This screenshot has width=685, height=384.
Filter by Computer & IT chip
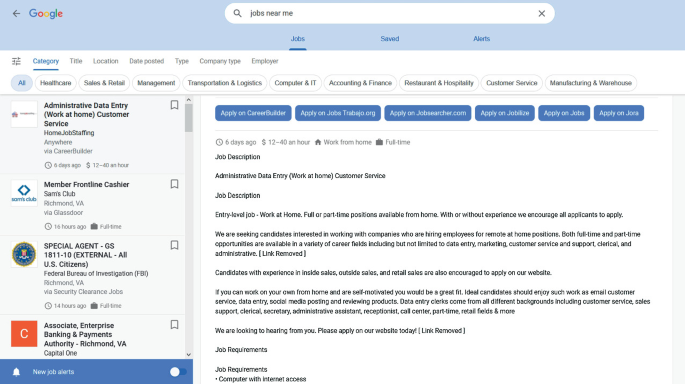[295, 83]
